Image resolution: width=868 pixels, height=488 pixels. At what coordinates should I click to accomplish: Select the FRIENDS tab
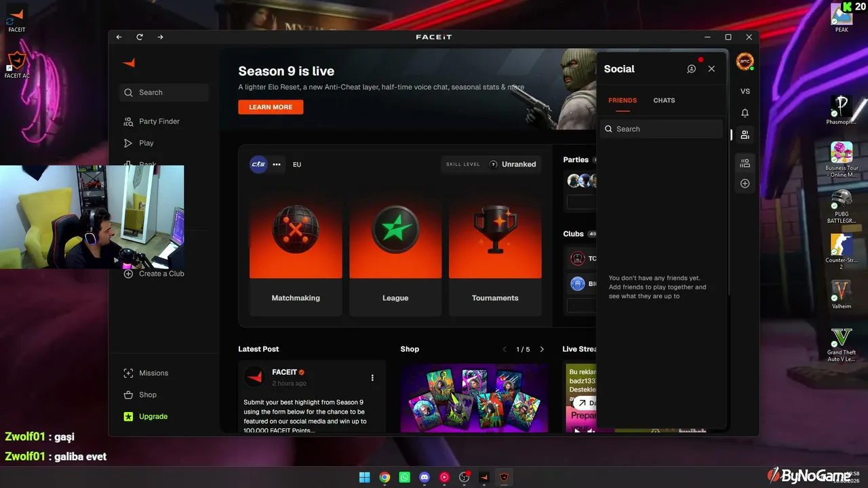click(x=623, y=100)
